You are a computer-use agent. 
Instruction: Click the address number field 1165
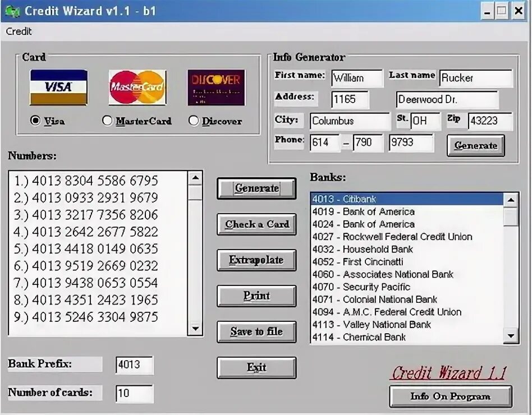point(350,99)
